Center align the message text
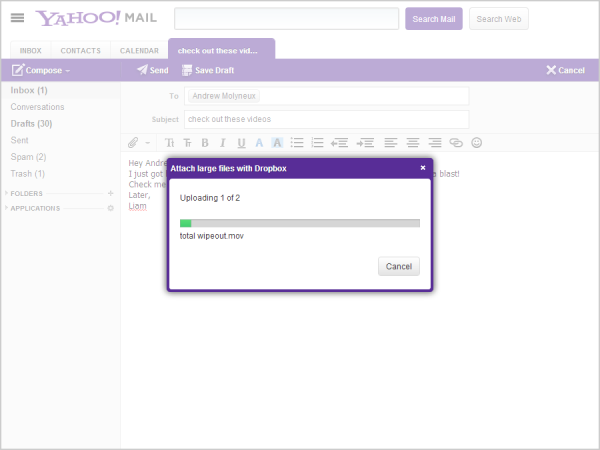This screenshot has width=600, height=450. tap(412, 143)
